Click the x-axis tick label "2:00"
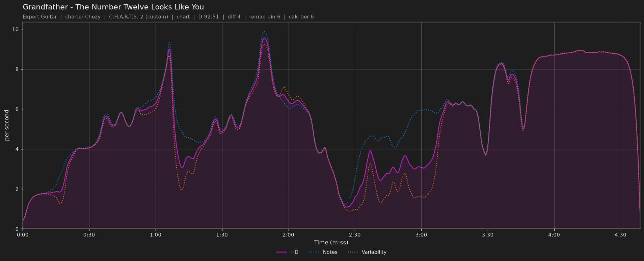Viewport: 644px width, 261px height. pyautogui.click(x=288, y=235)
